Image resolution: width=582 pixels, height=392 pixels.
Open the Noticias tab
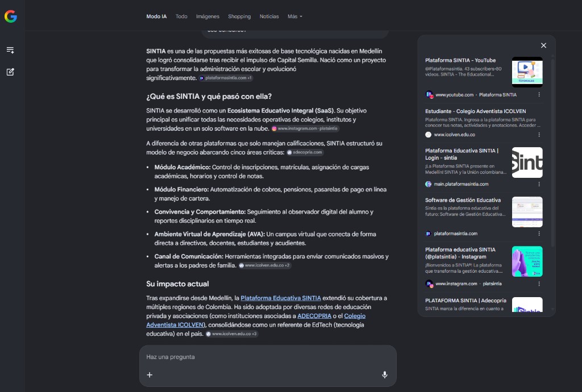[269, 16]
